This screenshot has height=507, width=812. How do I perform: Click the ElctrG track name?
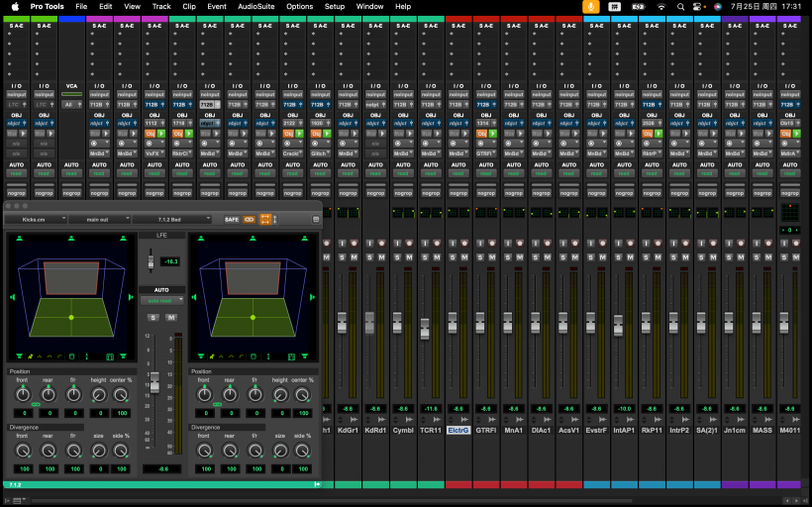coord(458,431)
